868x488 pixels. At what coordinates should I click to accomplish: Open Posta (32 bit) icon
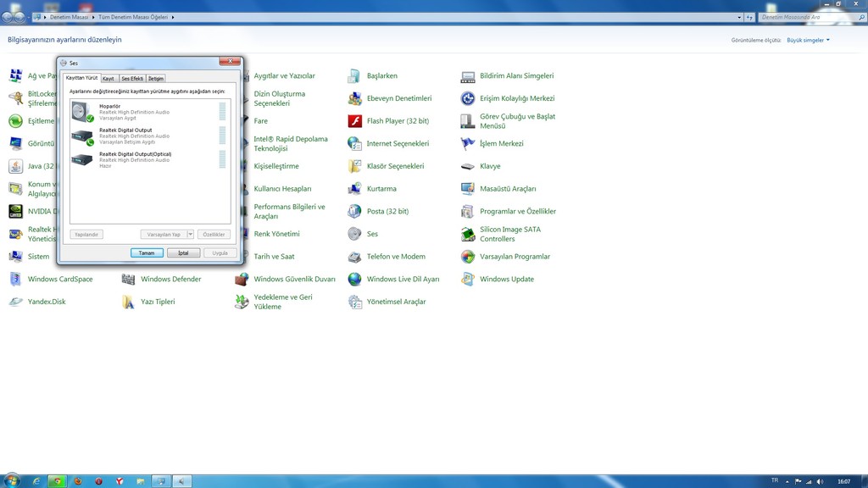click(x=354, y=211)
